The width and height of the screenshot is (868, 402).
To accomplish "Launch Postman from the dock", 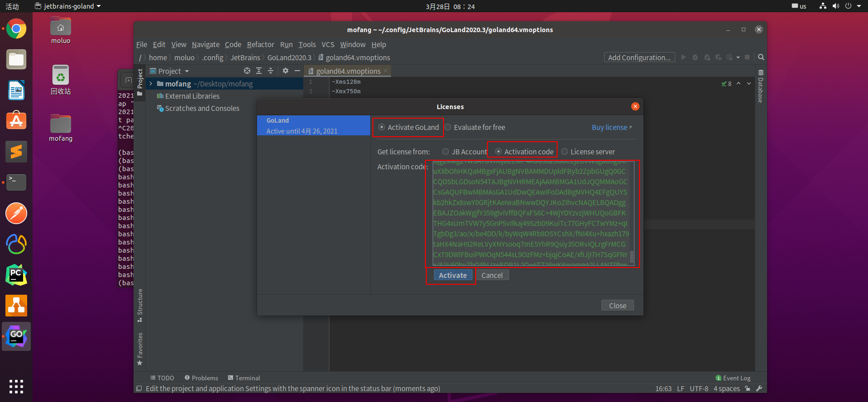I will pos(16,213).
